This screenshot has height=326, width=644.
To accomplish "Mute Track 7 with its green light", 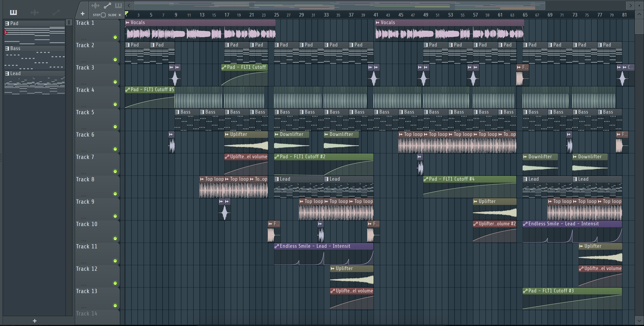I will [x=115, y=171].
